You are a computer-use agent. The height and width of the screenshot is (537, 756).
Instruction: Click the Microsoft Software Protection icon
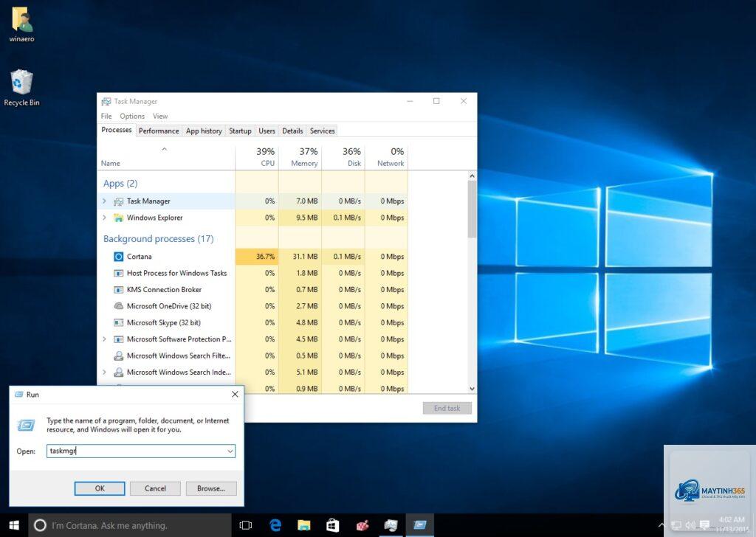pos(118,339)
